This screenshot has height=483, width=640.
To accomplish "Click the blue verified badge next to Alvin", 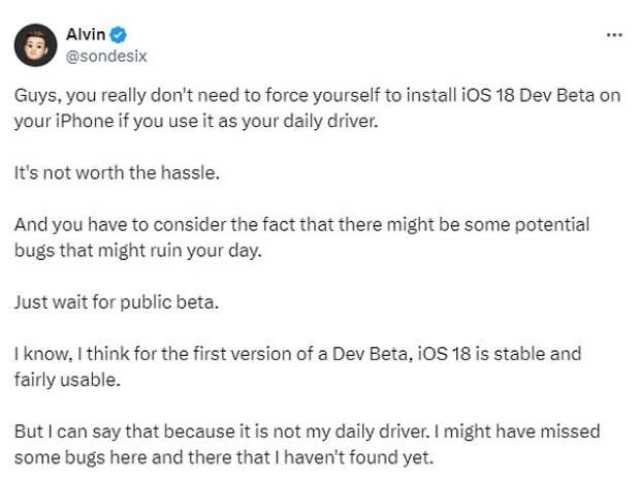I will coord(118,35).
